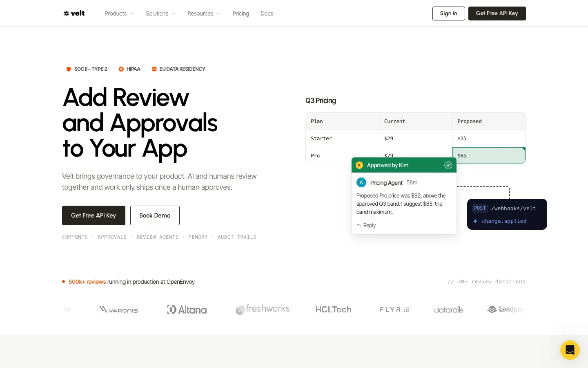Click the Leadpages logo
588x368 pixels.
pos(506,309)
